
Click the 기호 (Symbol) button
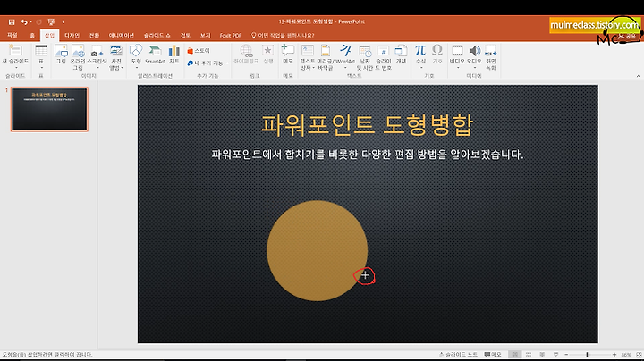click(x=437, y=55)
